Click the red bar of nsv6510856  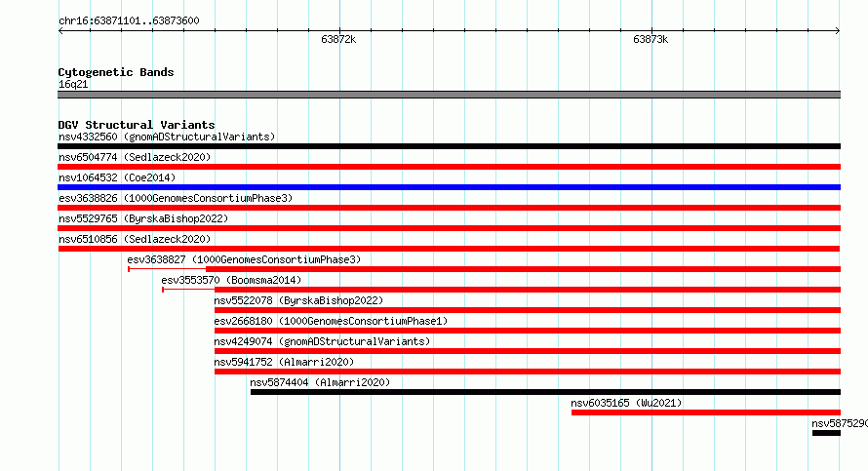tap(449, 249)
